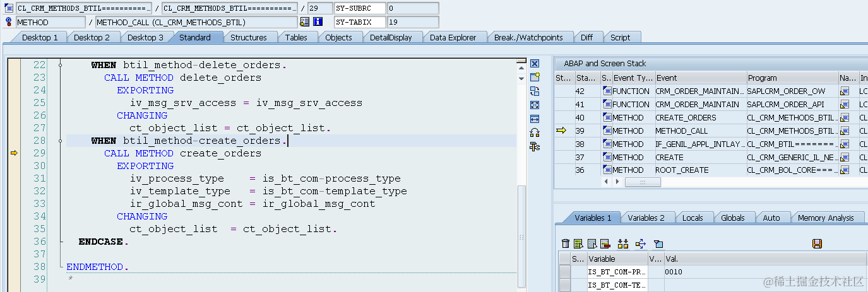
Task: Open the Data Explorer tab
Action: pyautogui.click(x=453, y=37)
